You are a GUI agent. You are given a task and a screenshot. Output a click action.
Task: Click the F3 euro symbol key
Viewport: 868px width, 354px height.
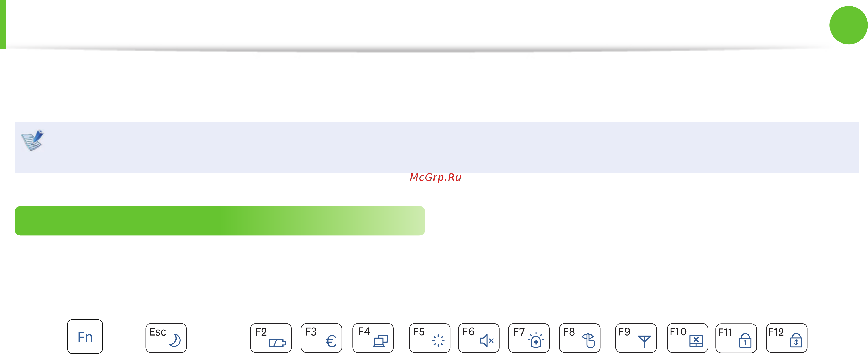click(x=322, y=338)
